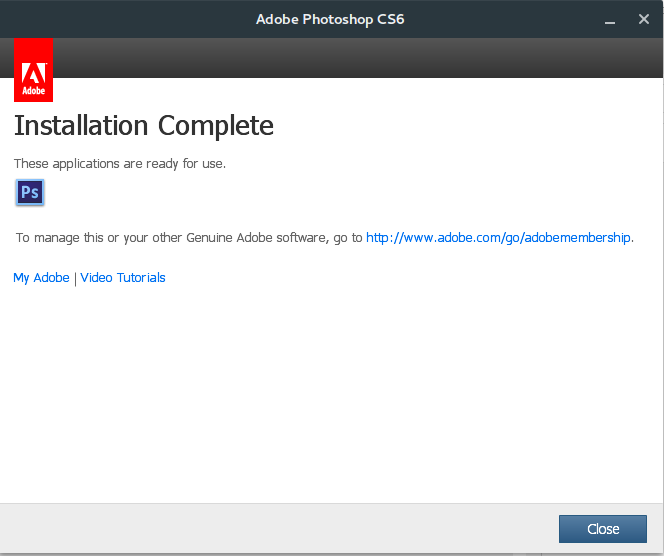
Task: Click the gray footer bar left of Close
Action: tap(280, 528)
